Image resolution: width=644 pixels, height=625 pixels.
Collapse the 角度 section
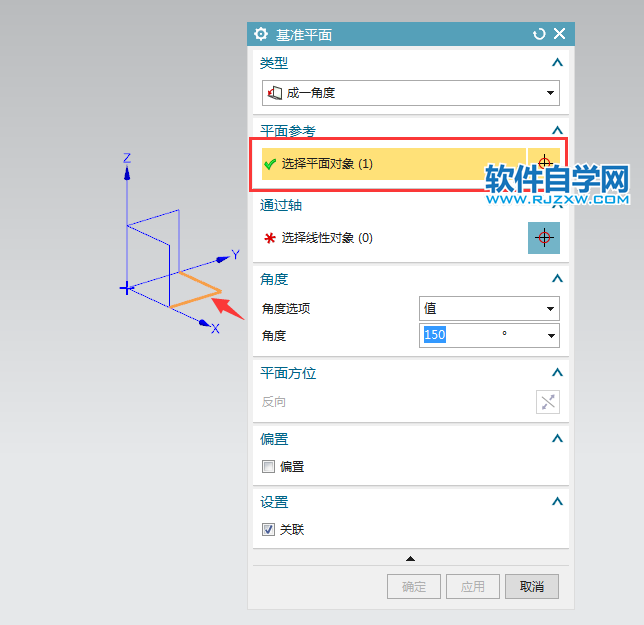[x=557, y=279]
